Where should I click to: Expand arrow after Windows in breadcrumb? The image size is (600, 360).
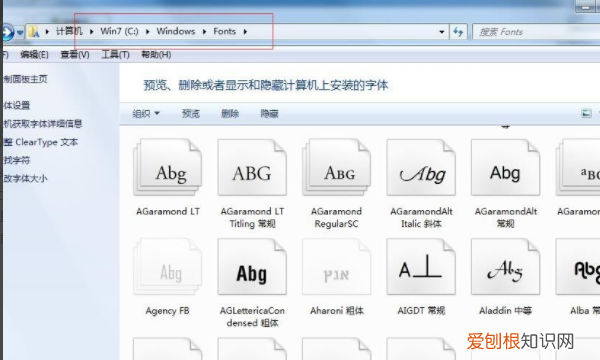click(x=204, y=32)
